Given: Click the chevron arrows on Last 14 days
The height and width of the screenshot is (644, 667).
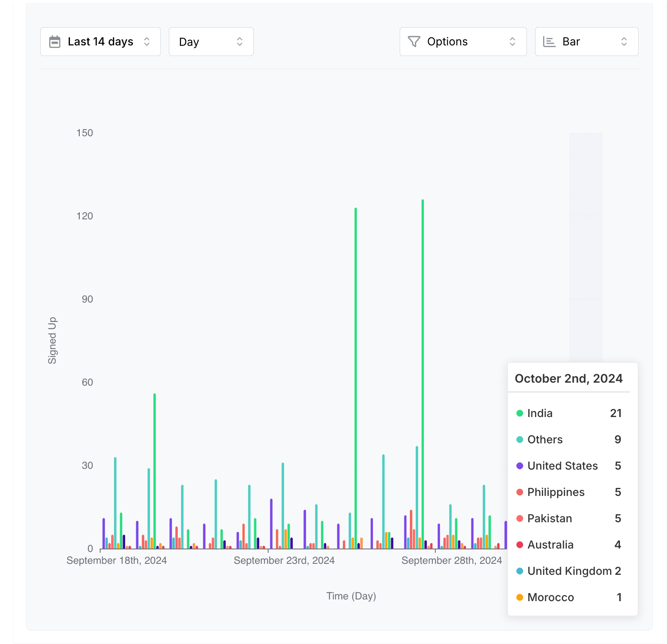Looking at the screenshot, I should pyautogui.click(x=147, y=42).
